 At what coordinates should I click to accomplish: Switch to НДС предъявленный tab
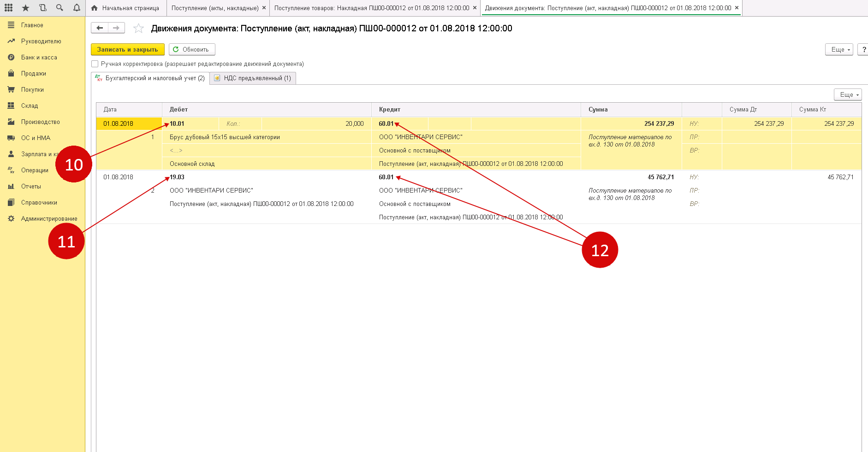[x=253, y=78]
